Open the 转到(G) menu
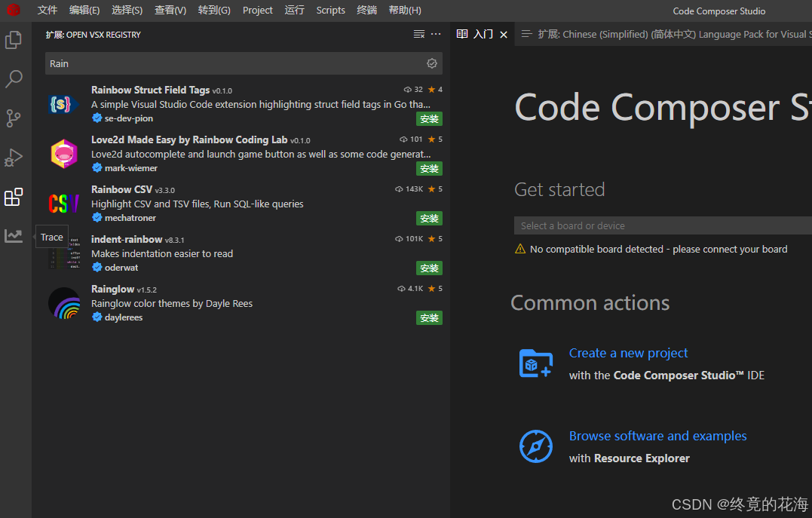Image resolution: width=812 pixels, height=518 pixels. 214,10
